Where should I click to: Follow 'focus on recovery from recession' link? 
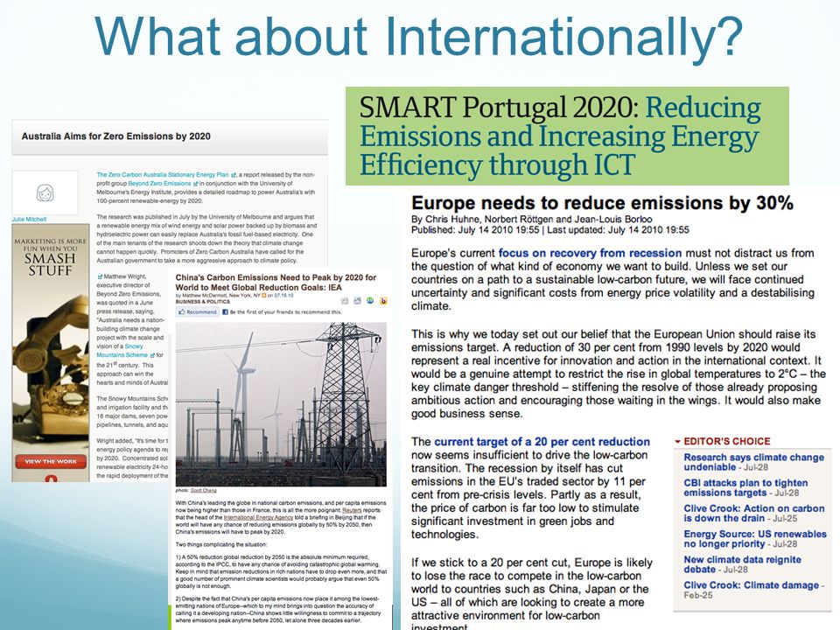tap(590, 253)
